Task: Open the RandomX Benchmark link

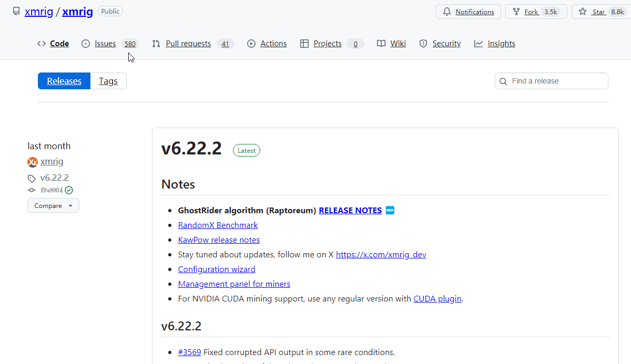Action: click(218, 225)
